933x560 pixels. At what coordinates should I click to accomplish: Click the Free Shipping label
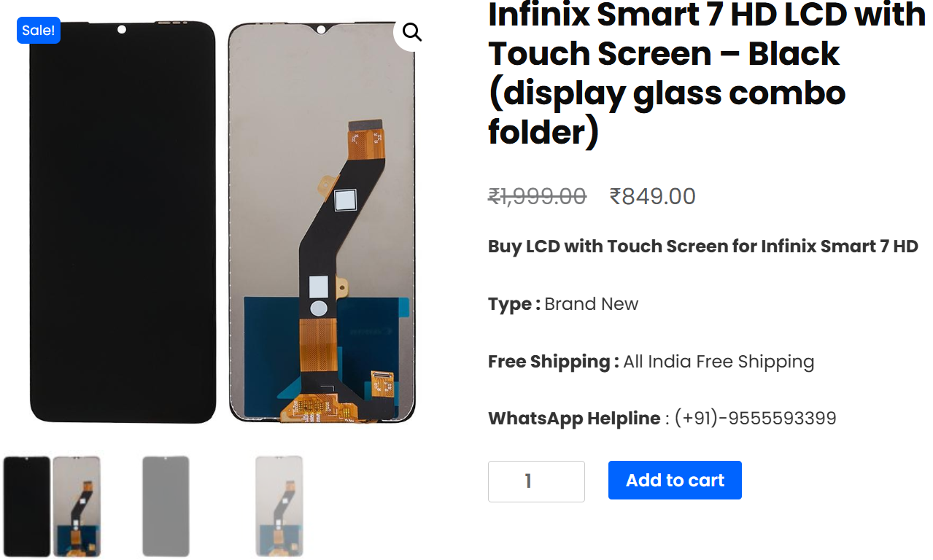[551, 361]
